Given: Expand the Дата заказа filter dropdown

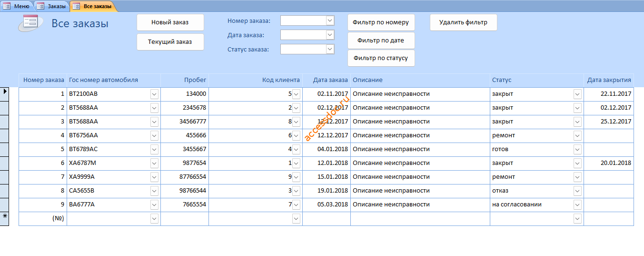Looking at the screenshot, I should [330, 35].
